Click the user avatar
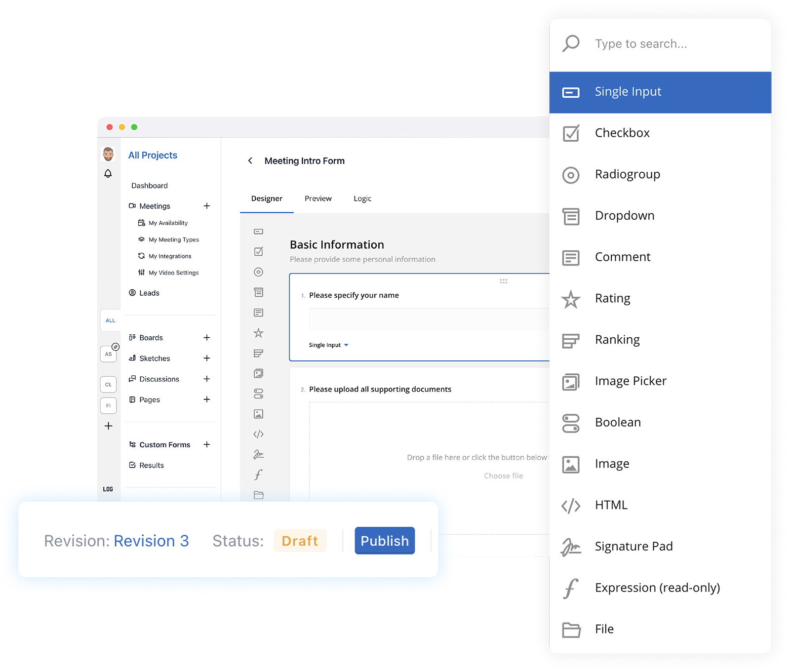 [x=108, y=154]
